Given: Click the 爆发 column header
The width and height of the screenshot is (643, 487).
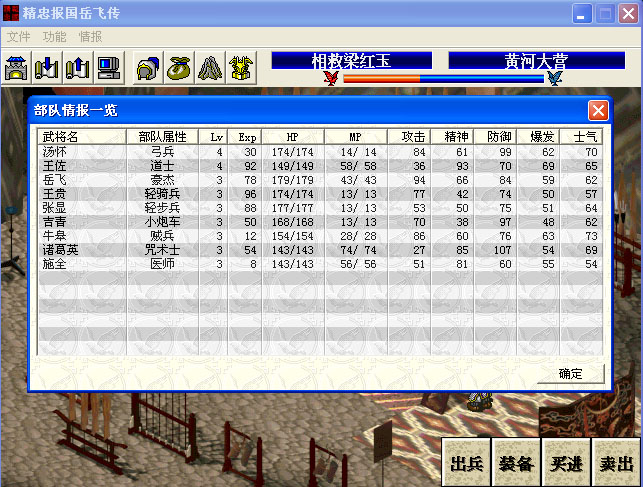Looking at the screenshot, I should [538, 137].
